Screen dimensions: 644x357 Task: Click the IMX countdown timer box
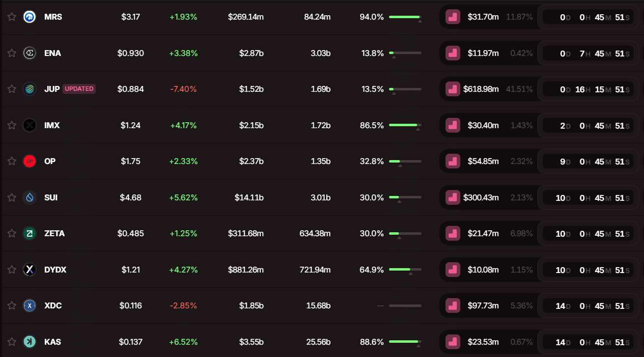pos(588,125)
